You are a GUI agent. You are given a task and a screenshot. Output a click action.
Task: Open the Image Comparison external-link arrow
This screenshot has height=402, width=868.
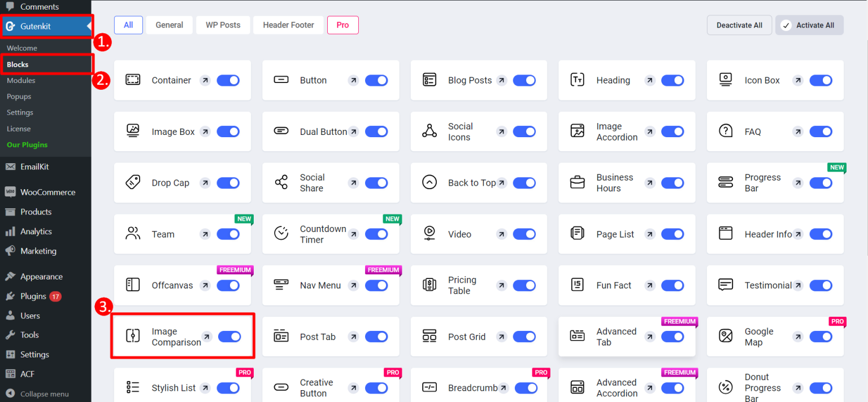pos(207,337)
